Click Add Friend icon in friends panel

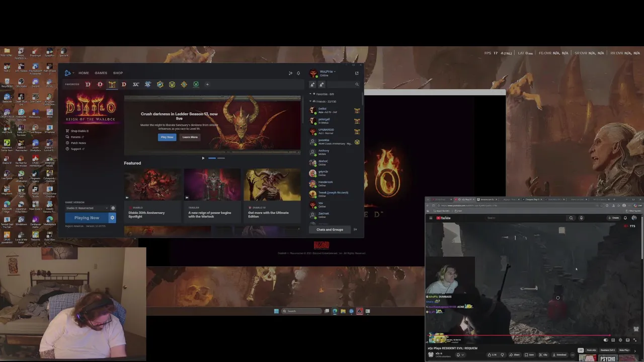pos(312,84)
